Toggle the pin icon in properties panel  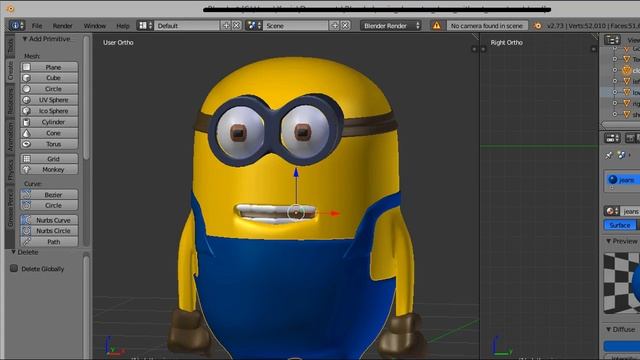click(x=609, y=155)
